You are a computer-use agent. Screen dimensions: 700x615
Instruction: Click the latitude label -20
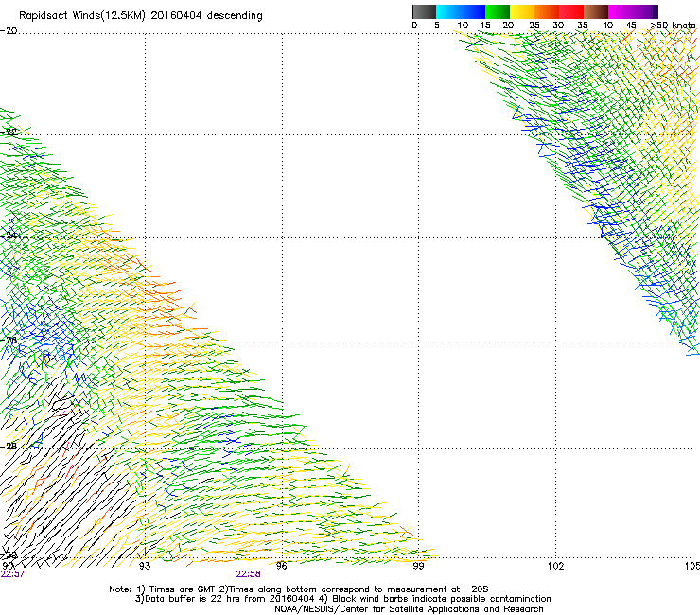[x=9, y=31]
